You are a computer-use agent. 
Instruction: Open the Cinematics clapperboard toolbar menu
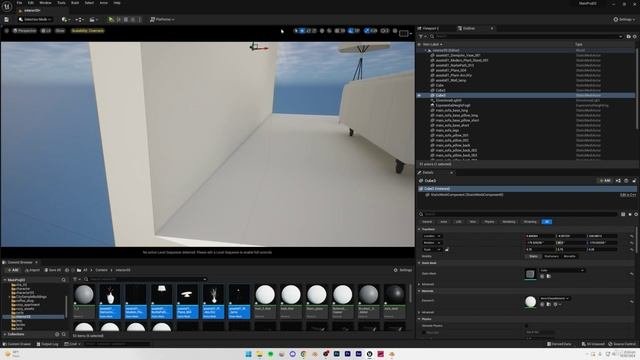93,19
